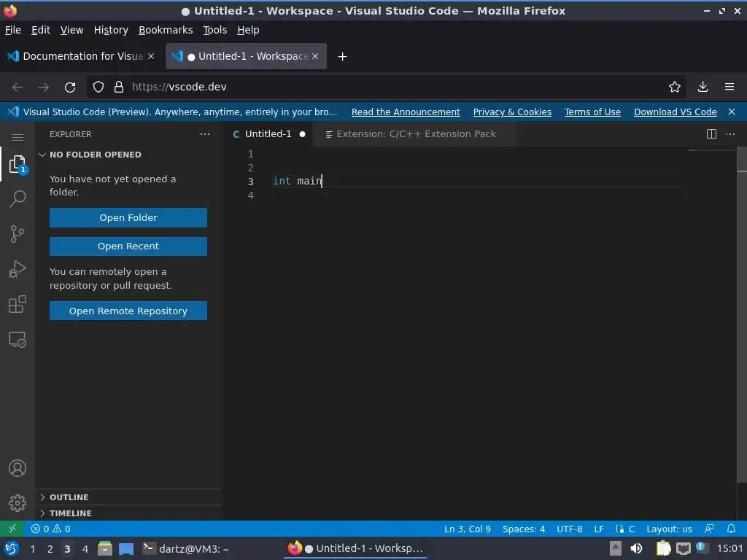The height and width of the screenshot is (560, 747).
Task: Collapse the No Folder Opened section
Action: tap(128, 155)
